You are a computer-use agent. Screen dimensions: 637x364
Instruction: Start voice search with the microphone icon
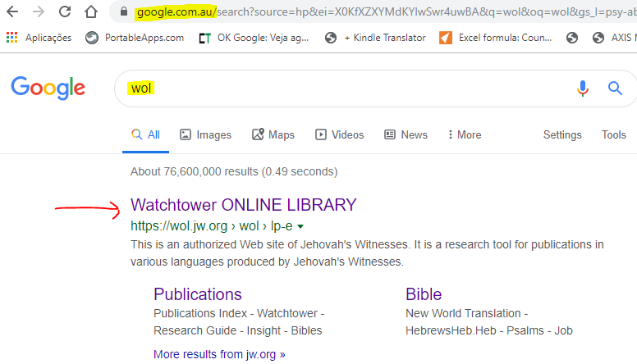pos(583,88)
